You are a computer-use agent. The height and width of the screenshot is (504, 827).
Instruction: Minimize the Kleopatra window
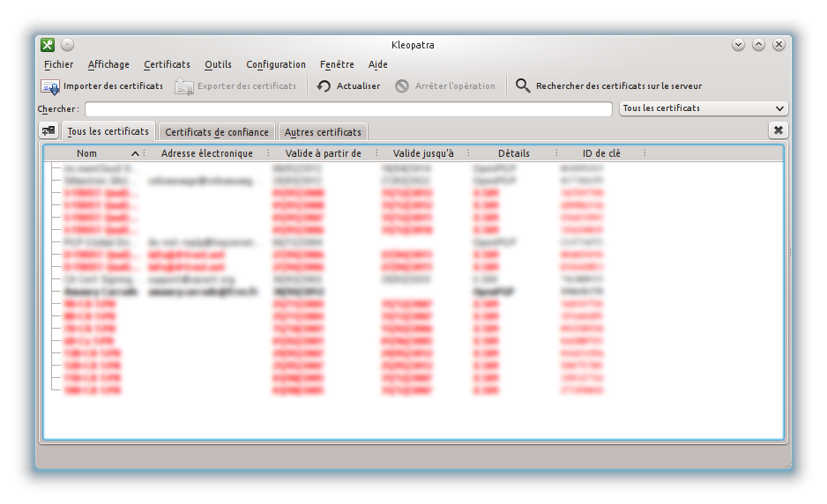738,45
